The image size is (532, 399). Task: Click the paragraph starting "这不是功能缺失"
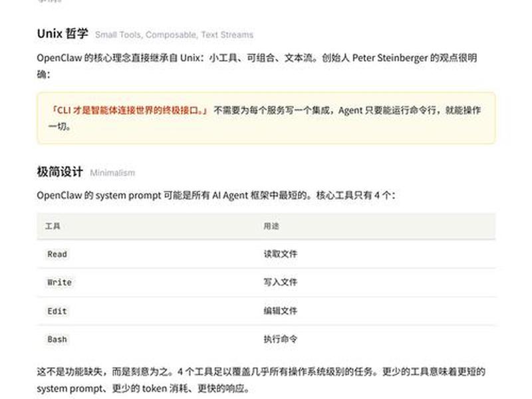[261, 380]
